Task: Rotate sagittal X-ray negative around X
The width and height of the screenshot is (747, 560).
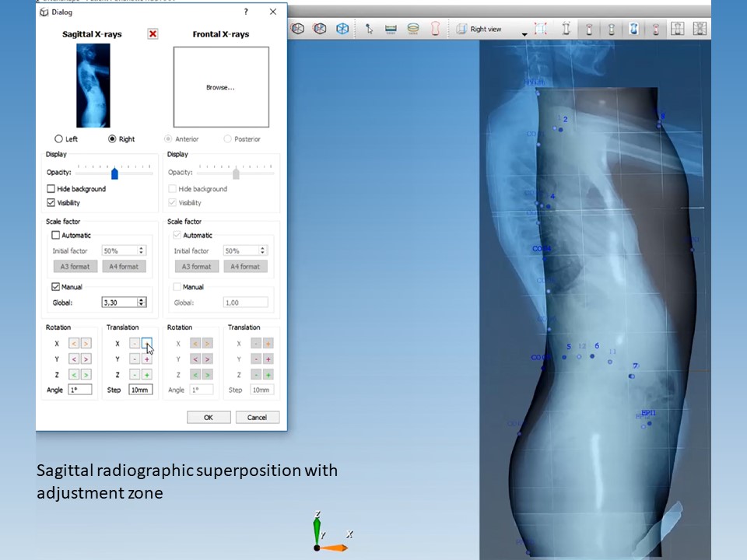Action: pos(74,343)
